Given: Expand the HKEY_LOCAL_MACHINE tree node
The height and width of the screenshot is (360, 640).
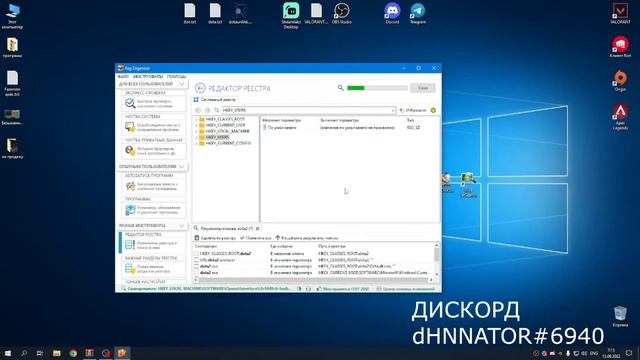Looking at the screenshot, I should coord(196,131).
